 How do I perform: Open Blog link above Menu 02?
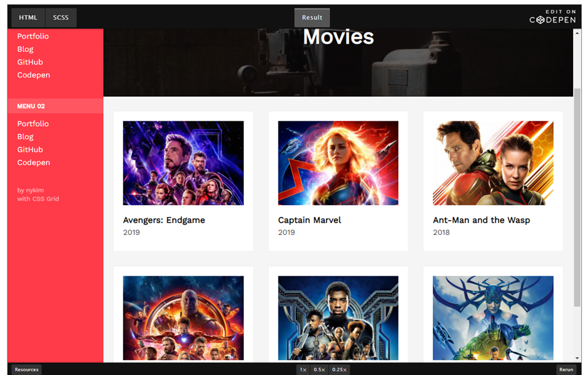pos(25,49)
